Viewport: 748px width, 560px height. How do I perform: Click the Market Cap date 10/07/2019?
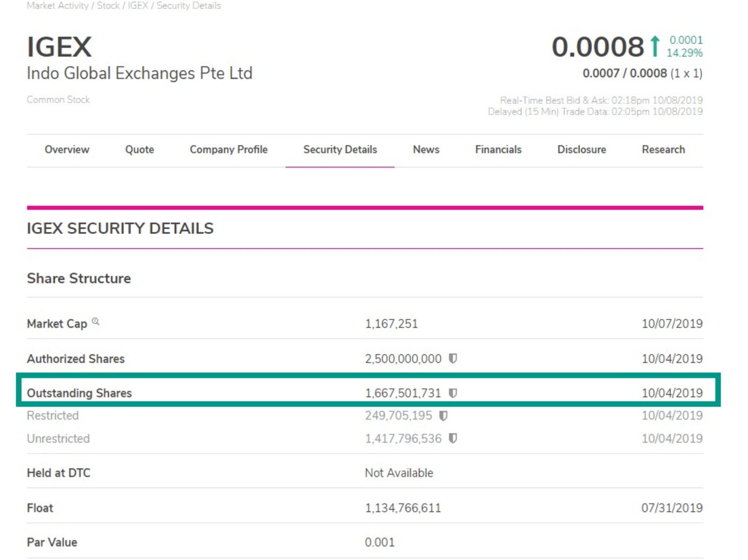point(672,323)
